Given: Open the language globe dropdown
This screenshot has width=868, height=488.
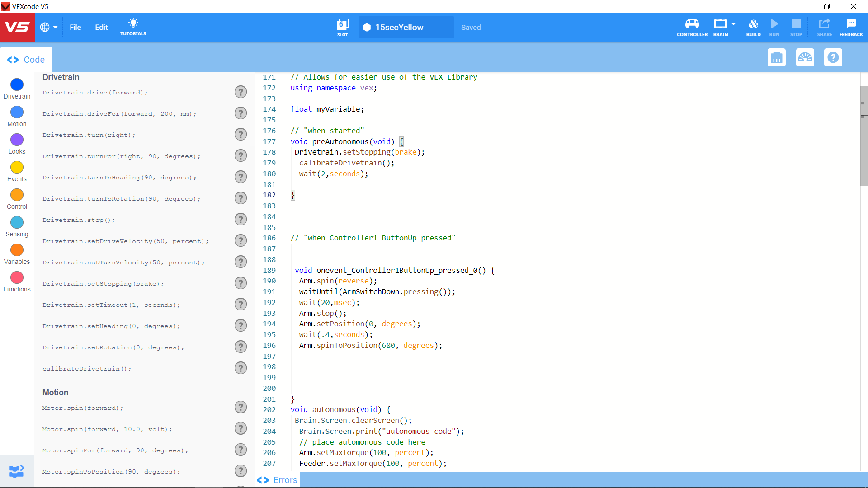Looking at the screenshot, I should click(x=49, y=27).
